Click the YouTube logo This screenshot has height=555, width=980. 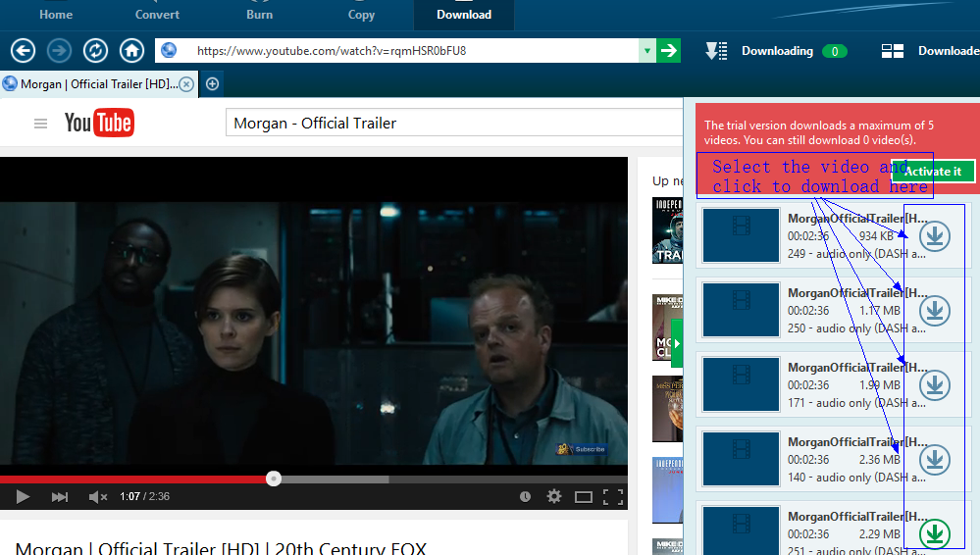click(99, 123)
